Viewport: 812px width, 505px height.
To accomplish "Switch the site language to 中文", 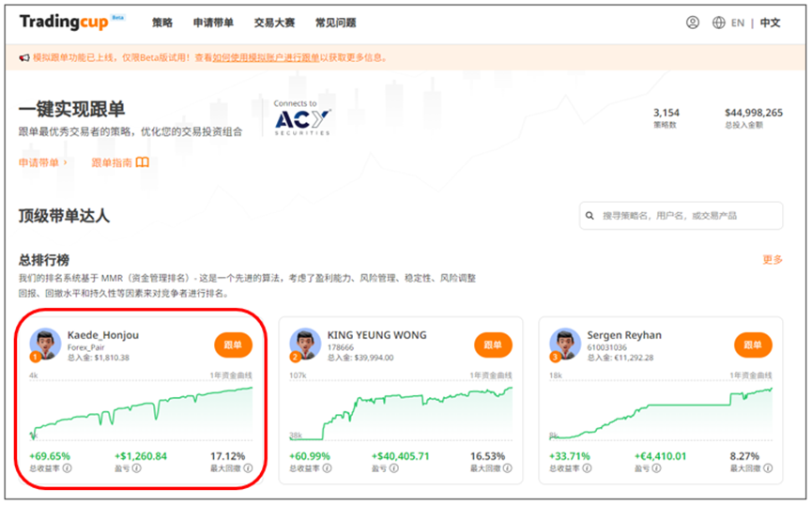I will click(770, 23).
